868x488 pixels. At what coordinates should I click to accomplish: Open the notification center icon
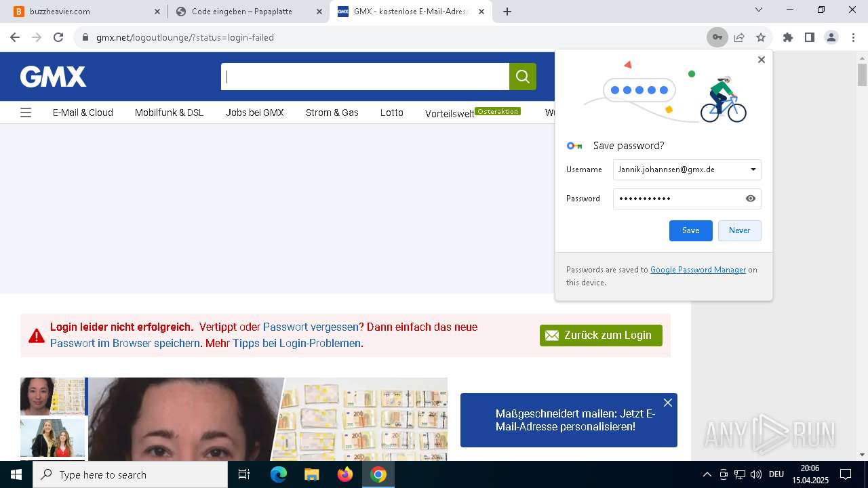point(846,474)
